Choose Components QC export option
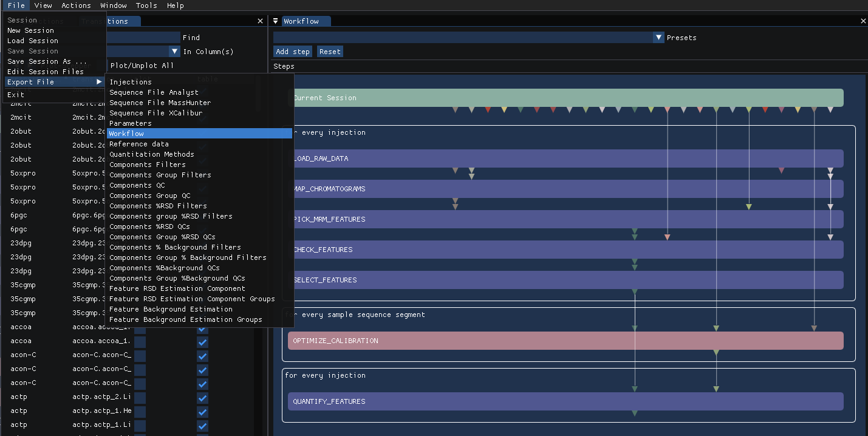This screenshot has width=868, height=436. pos(200,185)
